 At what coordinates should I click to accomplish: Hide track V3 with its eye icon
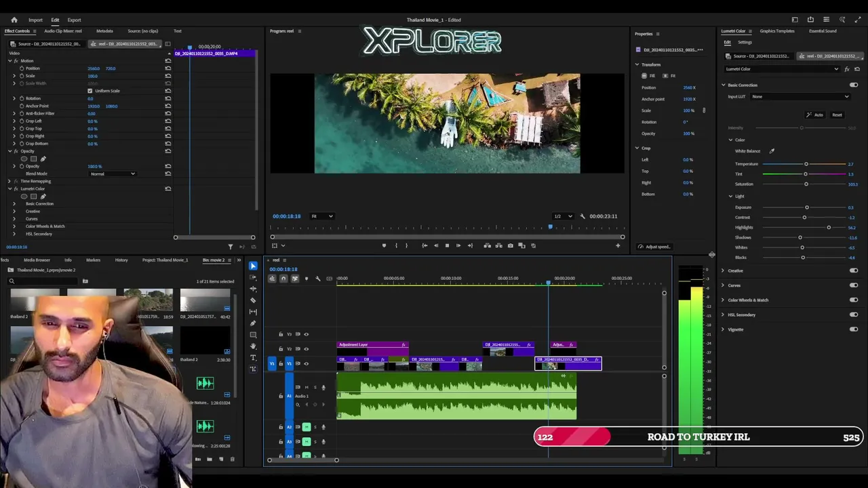coord(306,334)
